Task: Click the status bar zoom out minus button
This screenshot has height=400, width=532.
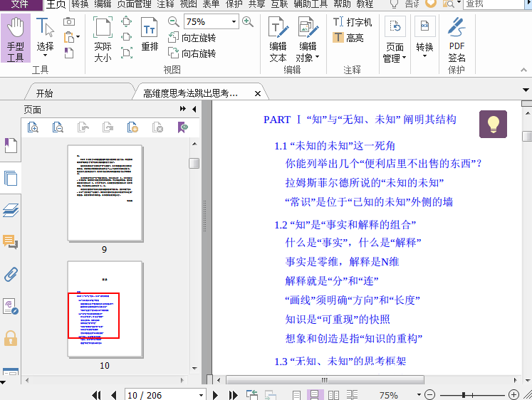Action: click(430, 395)
